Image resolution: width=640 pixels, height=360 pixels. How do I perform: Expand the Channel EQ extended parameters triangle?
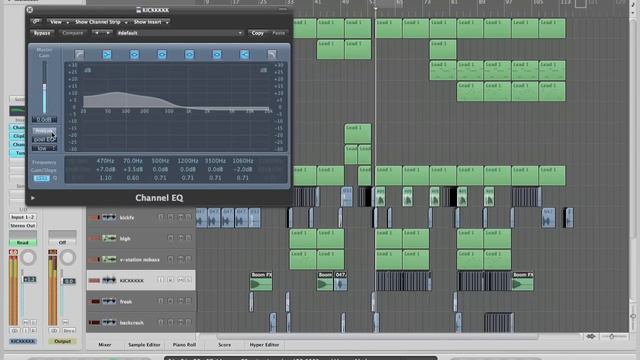(33, 198)
